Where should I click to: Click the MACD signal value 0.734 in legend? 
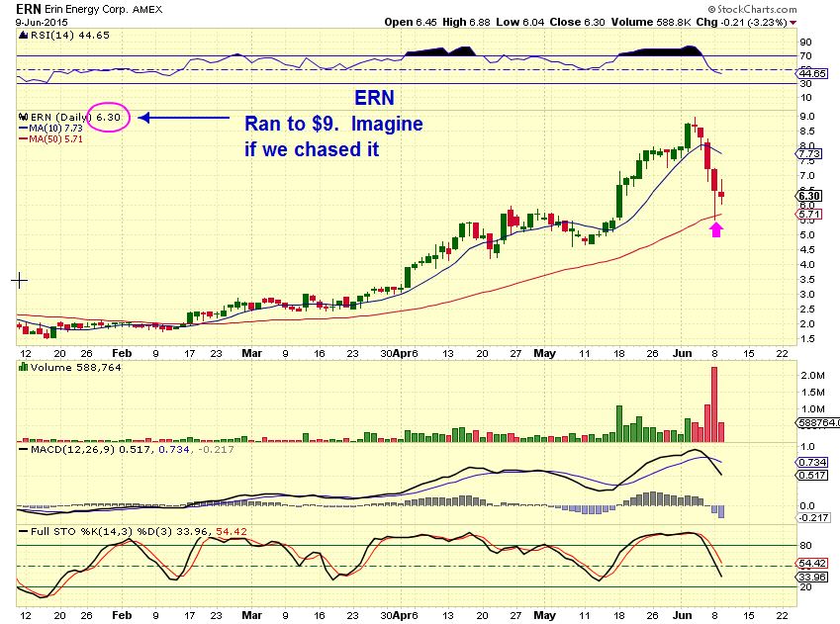(174, 449)
